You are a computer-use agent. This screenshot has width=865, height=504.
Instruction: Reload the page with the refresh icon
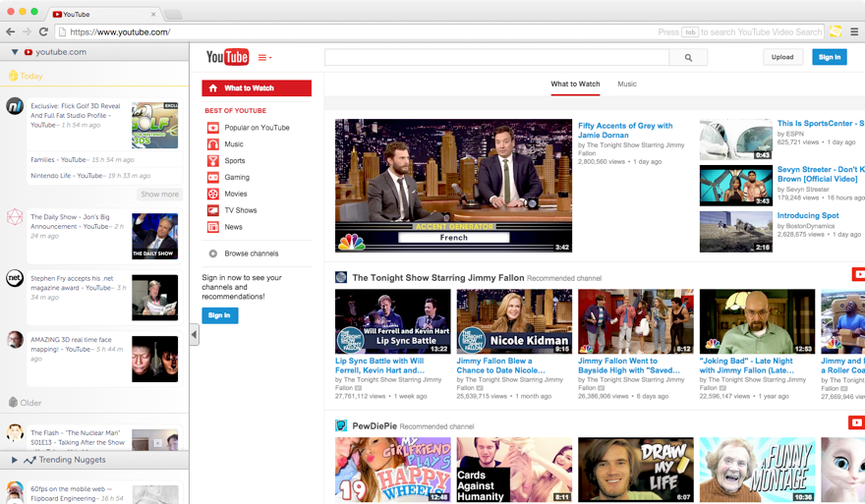click(x=43, y=32)
